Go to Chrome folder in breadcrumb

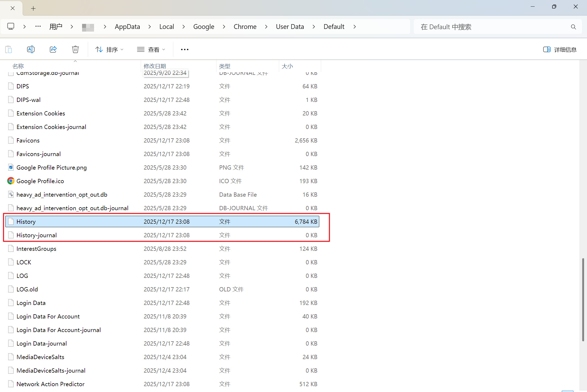point(245,27)
